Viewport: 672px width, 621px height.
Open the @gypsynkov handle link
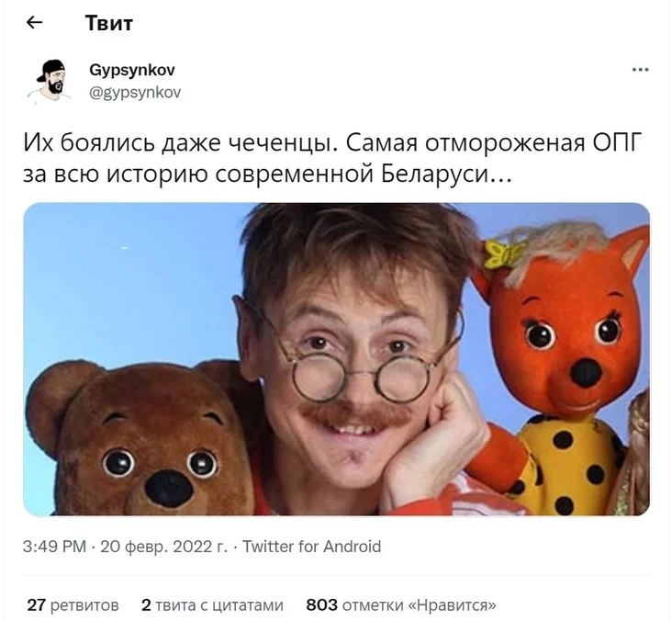(135, 92)
